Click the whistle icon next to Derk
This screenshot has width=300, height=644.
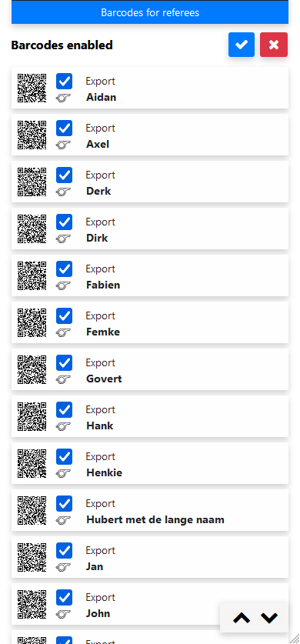(x=64, y=192)
